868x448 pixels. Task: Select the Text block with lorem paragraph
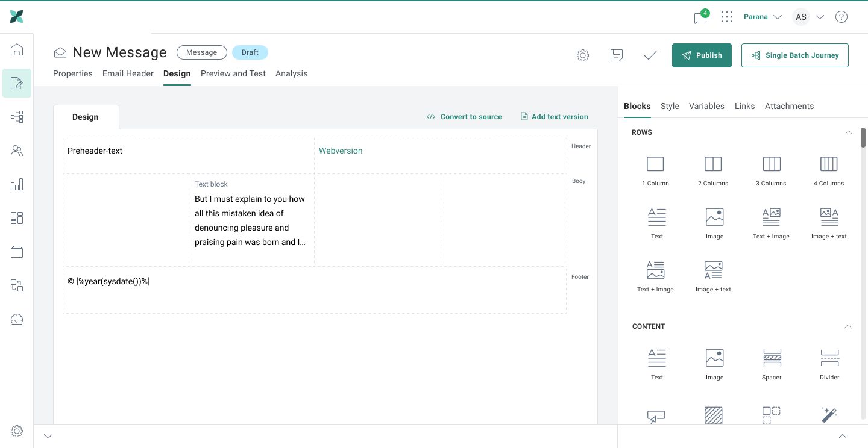tap(251, 220)
